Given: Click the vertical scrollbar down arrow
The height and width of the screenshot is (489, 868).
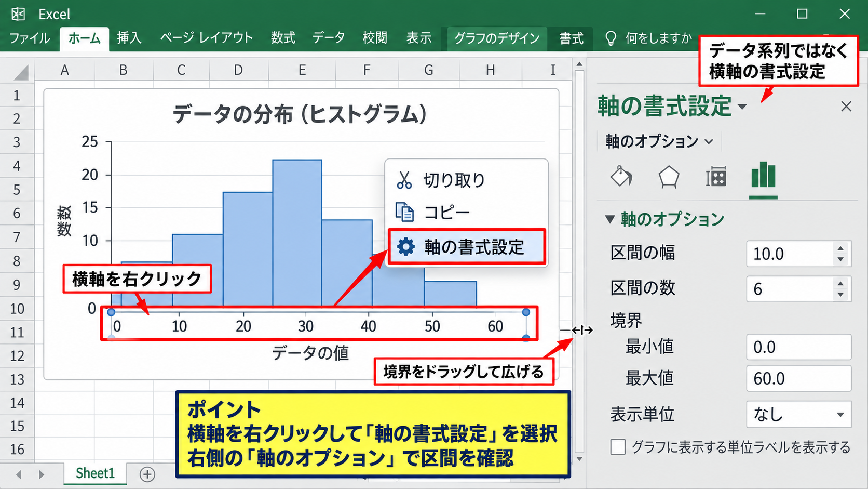Looking at the screenshot, I should (579, 459).
